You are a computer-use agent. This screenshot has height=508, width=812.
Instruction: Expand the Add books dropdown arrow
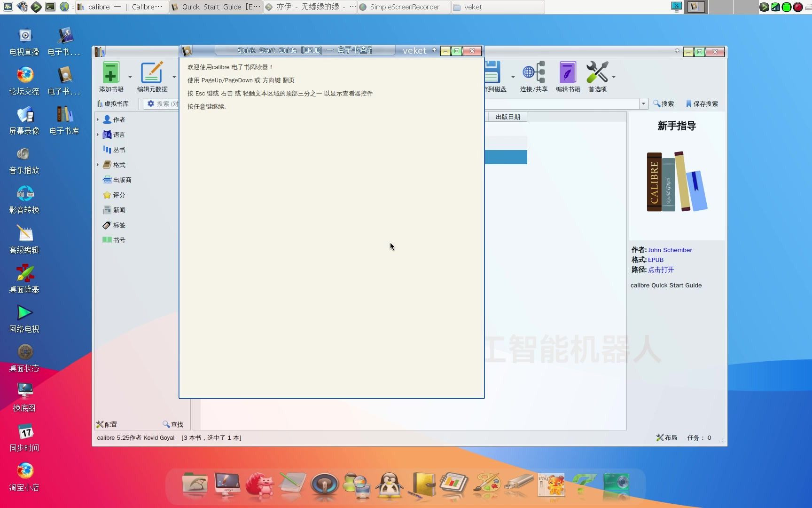click(x=130, y=77)
